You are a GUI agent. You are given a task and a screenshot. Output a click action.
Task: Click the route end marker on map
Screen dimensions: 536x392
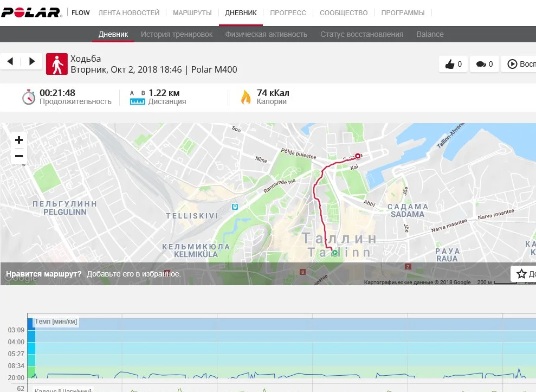pyautogui.click(x=358, y=156)
